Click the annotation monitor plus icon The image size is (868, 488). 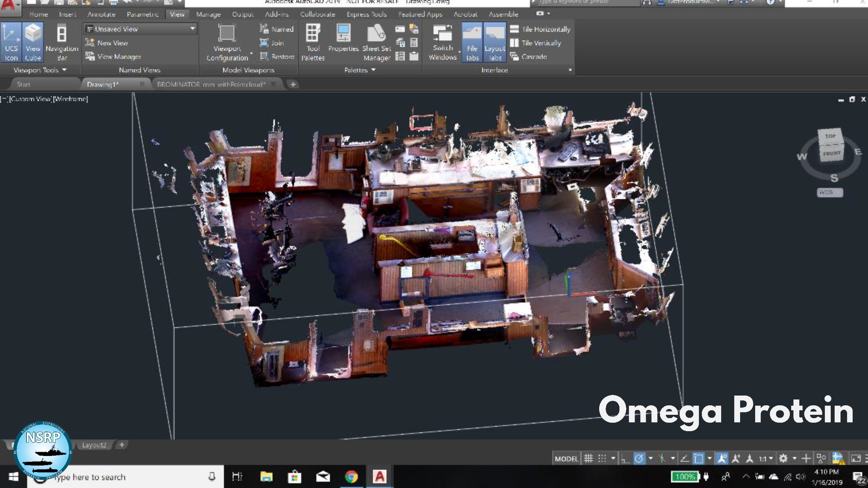806,458
